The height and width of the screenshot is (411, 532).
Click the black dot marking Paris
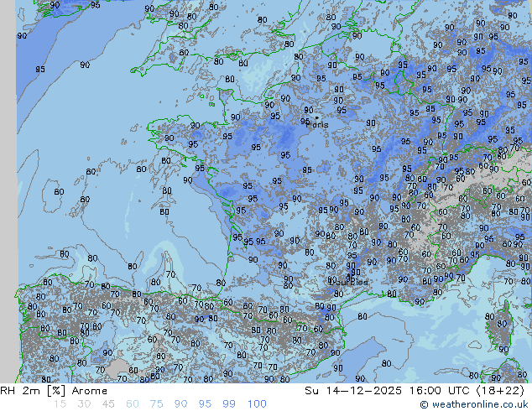tap(317, 118)
